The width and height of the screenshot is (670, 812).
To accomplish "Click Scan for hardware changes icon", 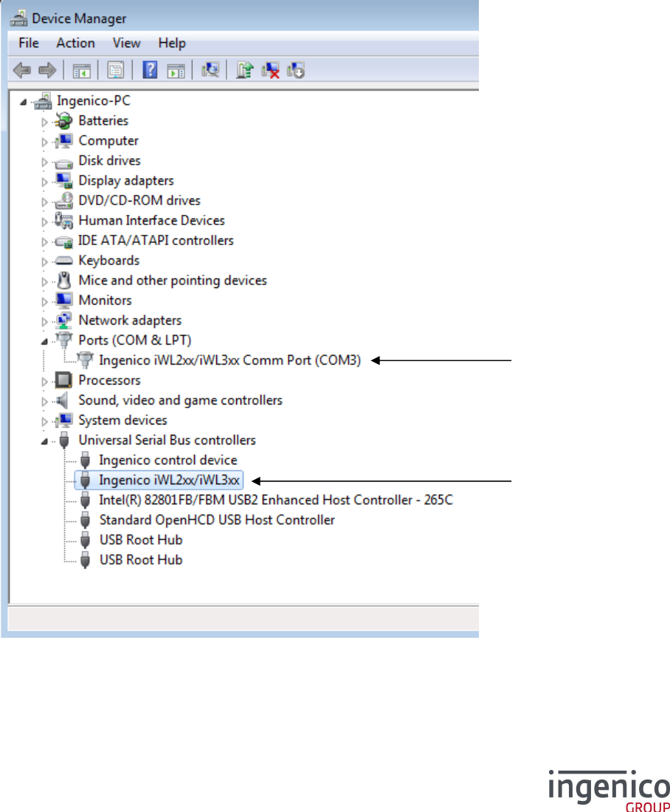I will tap(210, 70).
